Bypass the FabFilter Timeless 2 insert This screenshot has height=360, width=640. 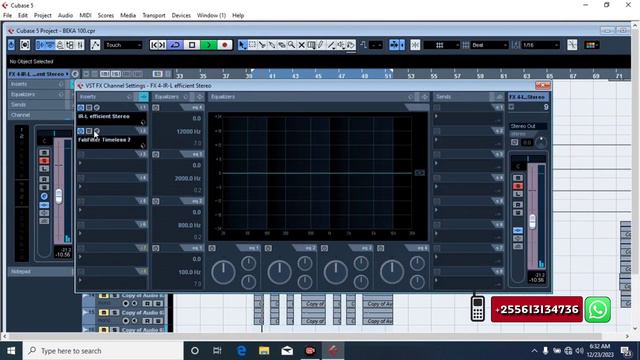pyautogui.click(x=89, y=131)
